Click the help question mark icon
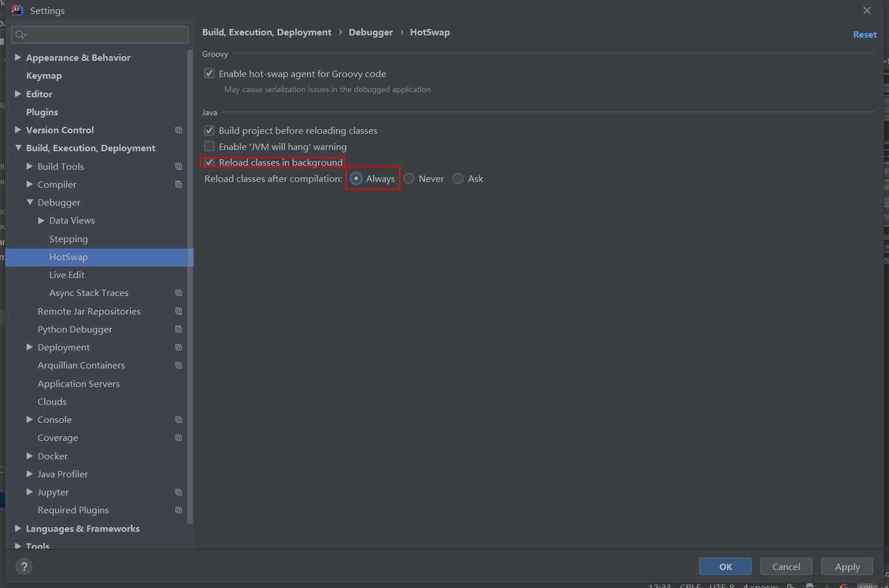This screenshot has height=588, width=889. coord(24,566)
